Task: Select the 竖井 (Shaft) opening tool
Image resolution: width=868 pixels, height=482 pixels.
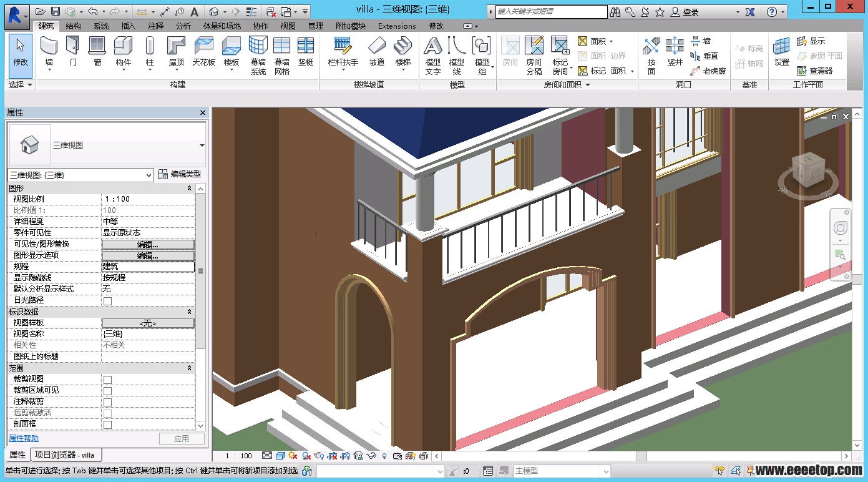Action: click(675, 52)
